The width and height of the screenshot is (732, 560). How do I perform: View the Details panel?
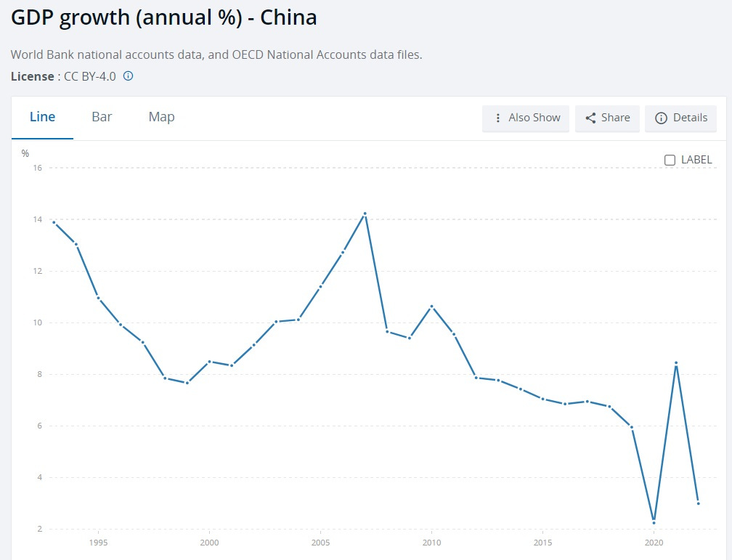[680, 118]
